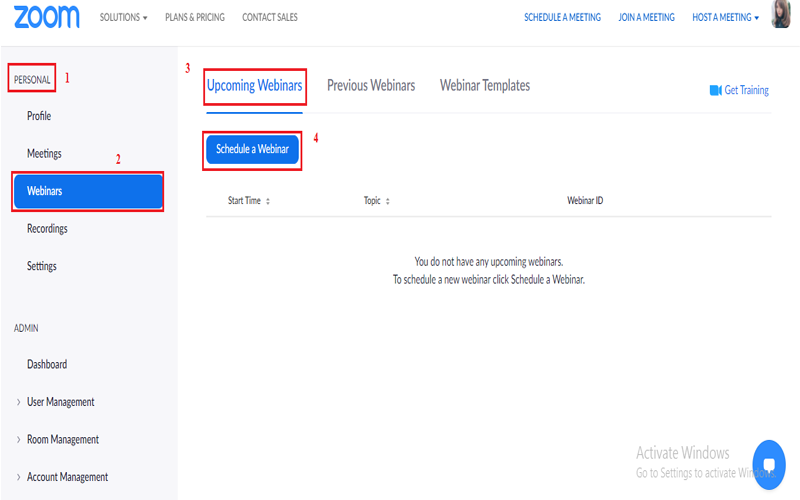Screen dimensions: 800x500
Task: Click the Schedule a Webinar button
Action: tap(253, 149)
